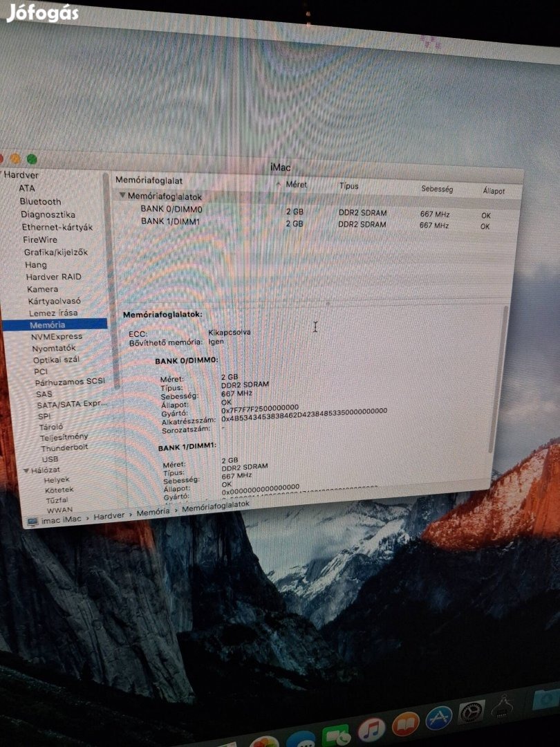Image resolution: width=560 pixels, height=747 pixels.
Task: Open Grafika/kijelzők in the sidebar
Action: tap(56, 252)
